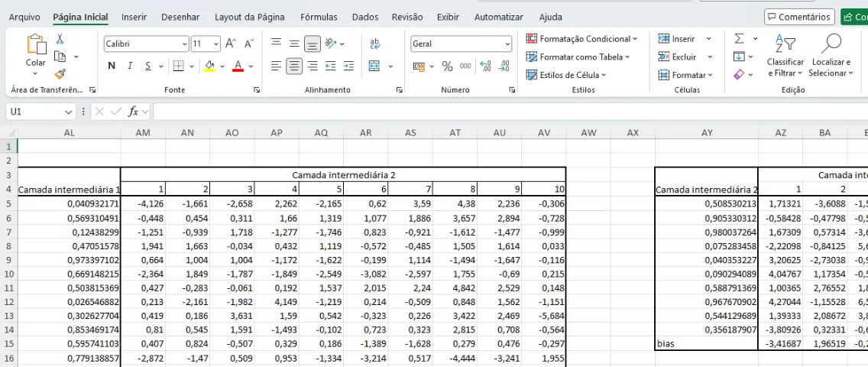
Task: Toggle wrap text button
Action: point(374,43)
